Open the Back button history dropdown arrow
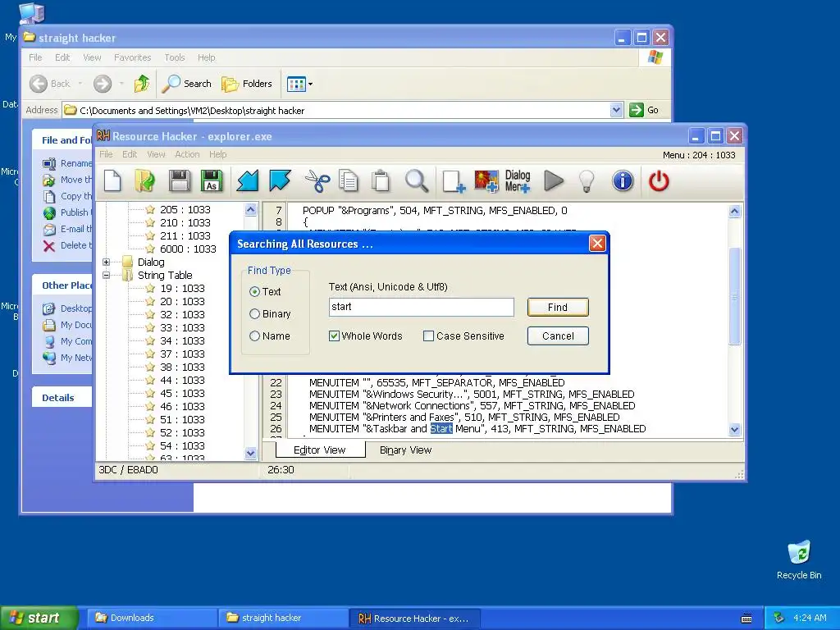840x630 pixels. click(x=80, y=84)
